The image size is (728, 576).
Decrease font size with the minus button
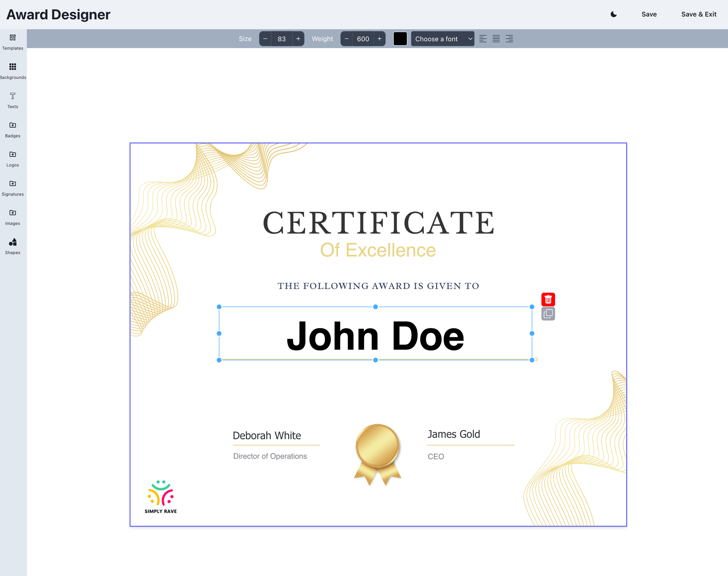click(265, 39)
